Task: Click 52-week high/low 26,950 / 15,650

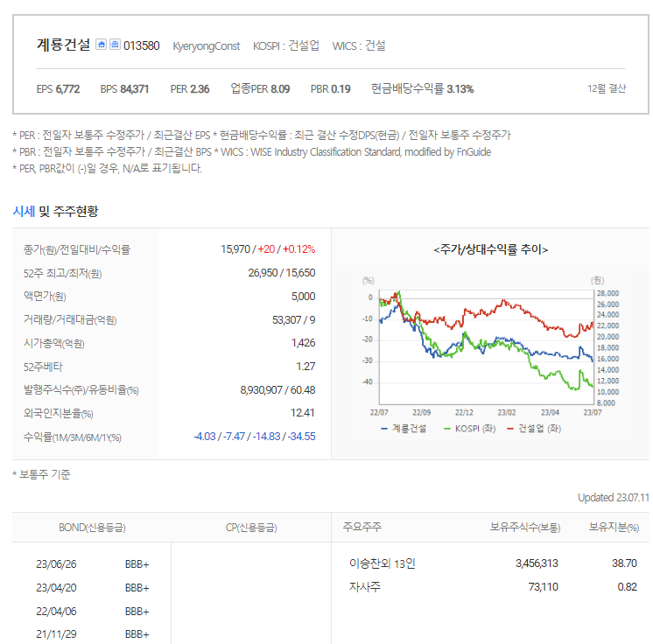Action: [x=282, y=273]
